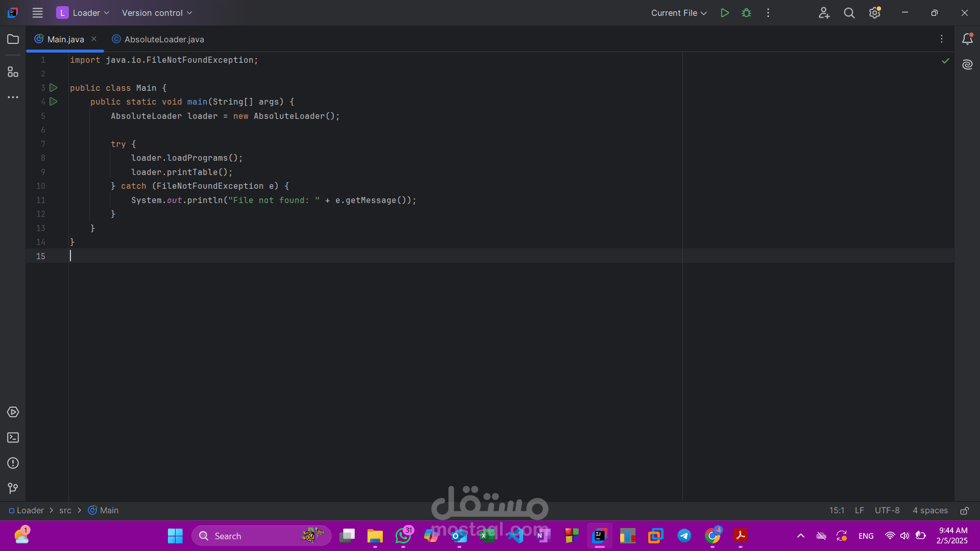The image size is (980, 551).
Task: Click the Debug bug icon
Action: 746,13
